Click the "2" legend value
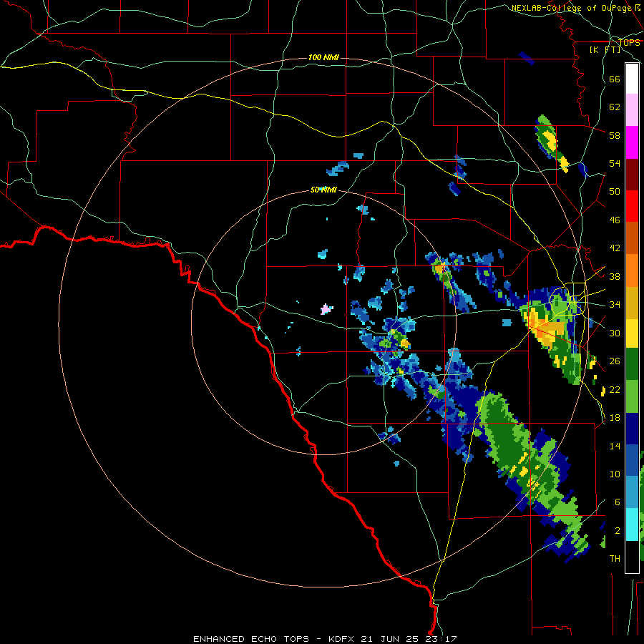This screenshot has height=644, width=644. (x=618, y=530)
